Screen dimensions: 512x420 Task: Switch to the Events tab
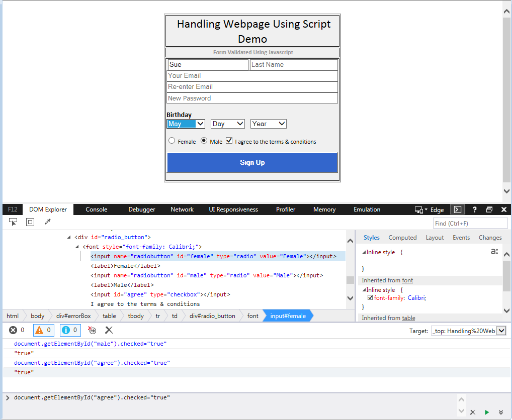pos(461,238)
